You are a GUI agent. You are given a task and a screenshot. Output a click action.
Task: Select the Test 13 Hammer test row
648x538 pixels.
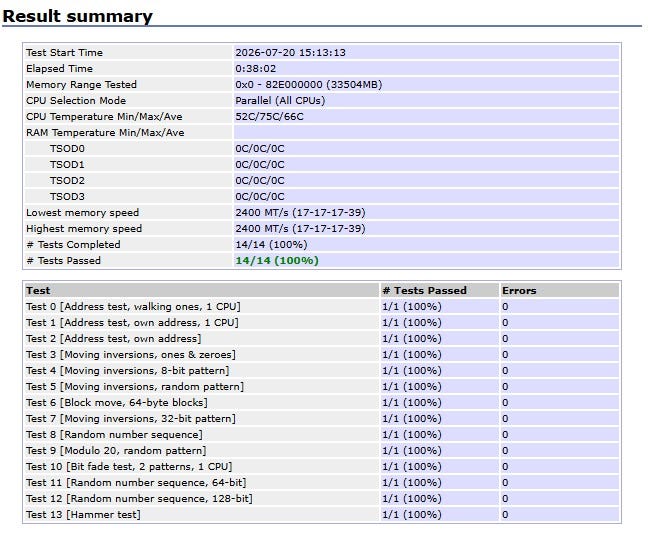322,514
